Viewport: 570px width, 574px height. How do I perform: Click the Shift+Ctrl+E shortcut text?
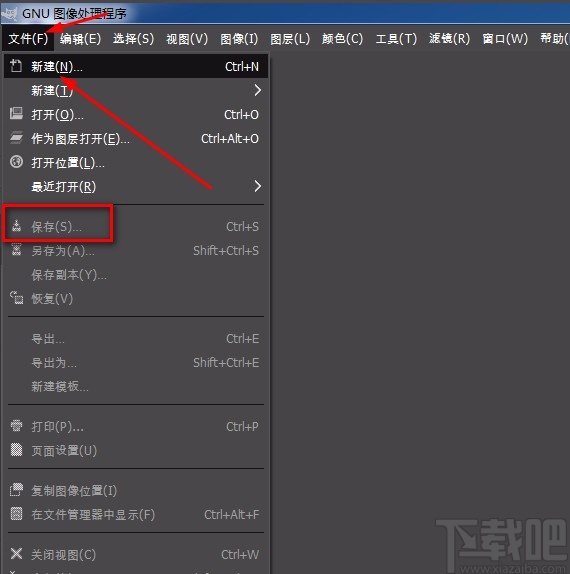(226, 363)
